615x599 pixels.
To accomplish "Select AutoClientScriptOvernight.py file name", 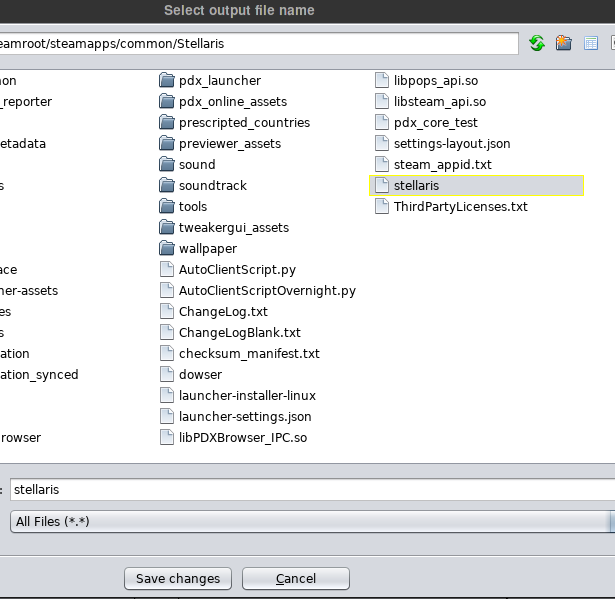I will pos(267,290).
